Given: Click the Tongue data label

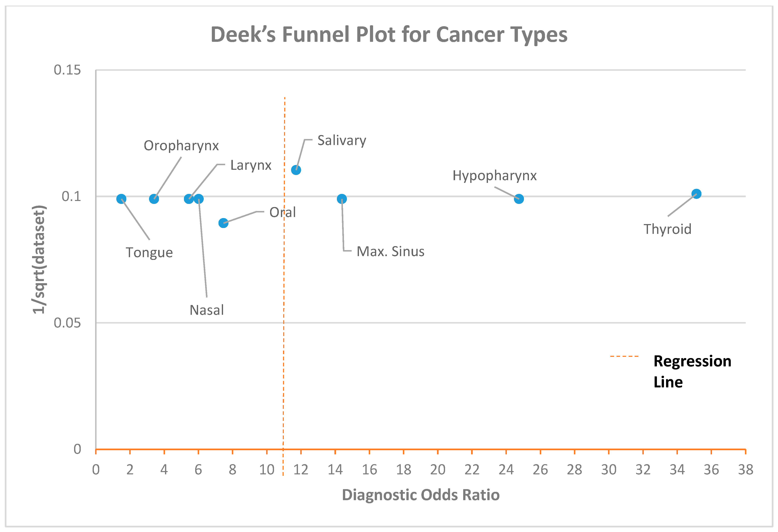Looking at the screenshot, I should tap(149, 252).
